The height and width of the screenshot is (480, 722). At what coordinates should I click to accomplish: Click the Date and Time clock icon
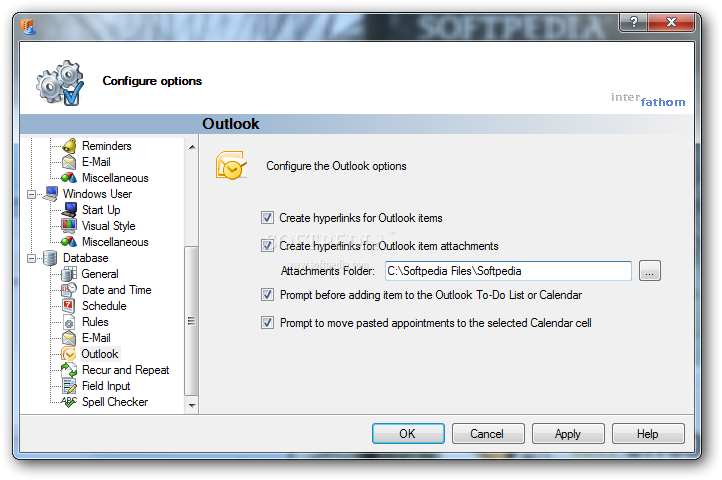(x=69, y=290)
